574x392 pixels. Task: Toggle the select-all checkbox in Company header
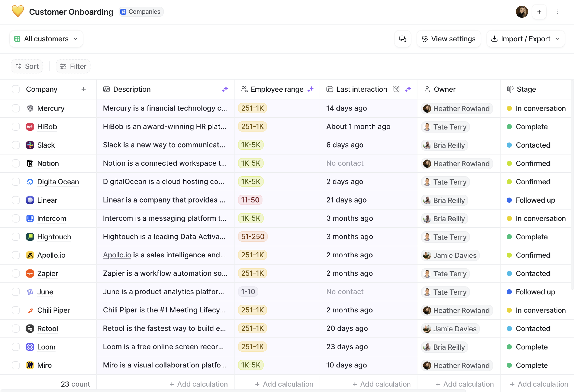point(16,89)
